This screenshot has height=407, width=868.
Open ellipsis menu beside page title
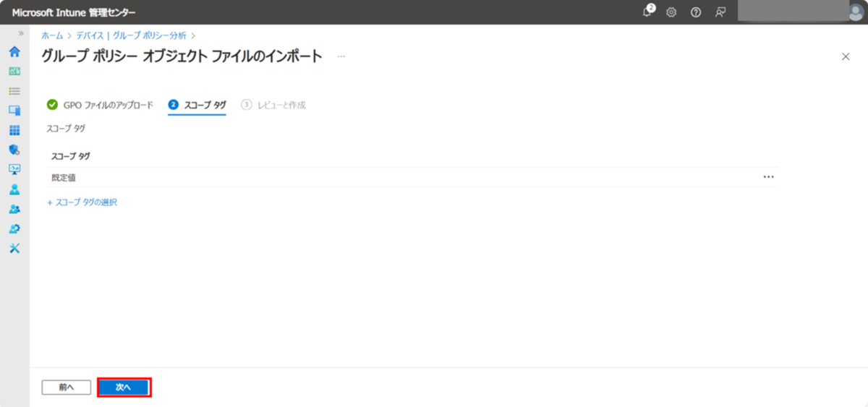tap(341, 56)
